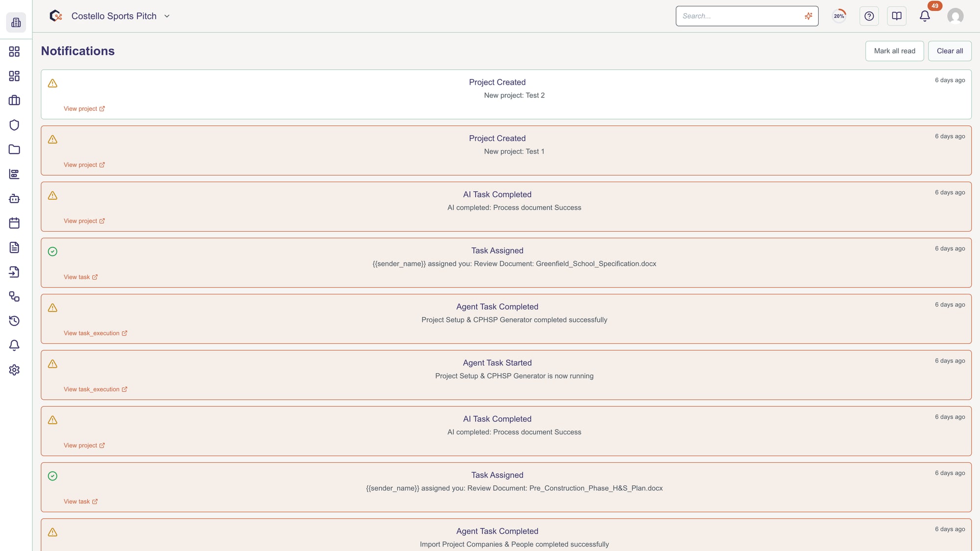
Task: Click the notifications bell with 49 badge
Action: [925, 16]
